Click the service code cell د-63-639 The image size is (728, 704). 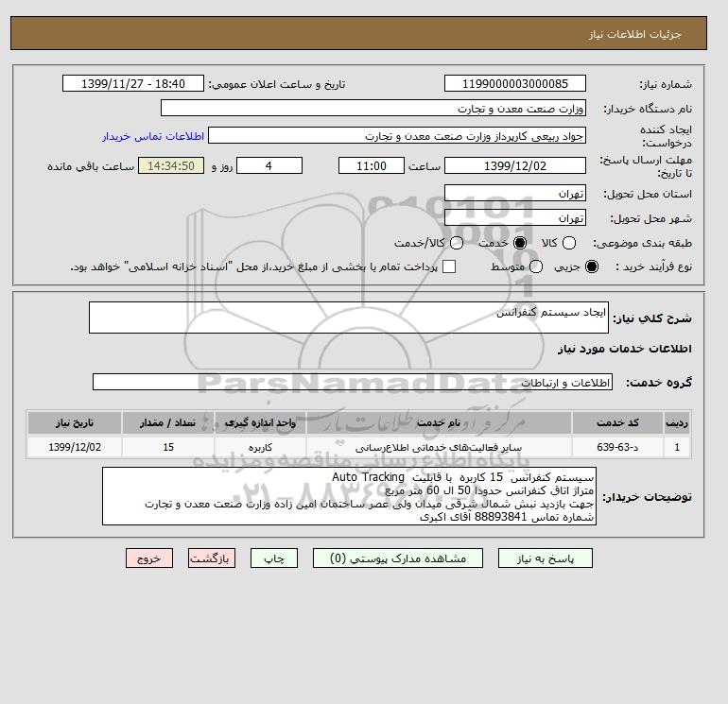(x=617, y=447)
